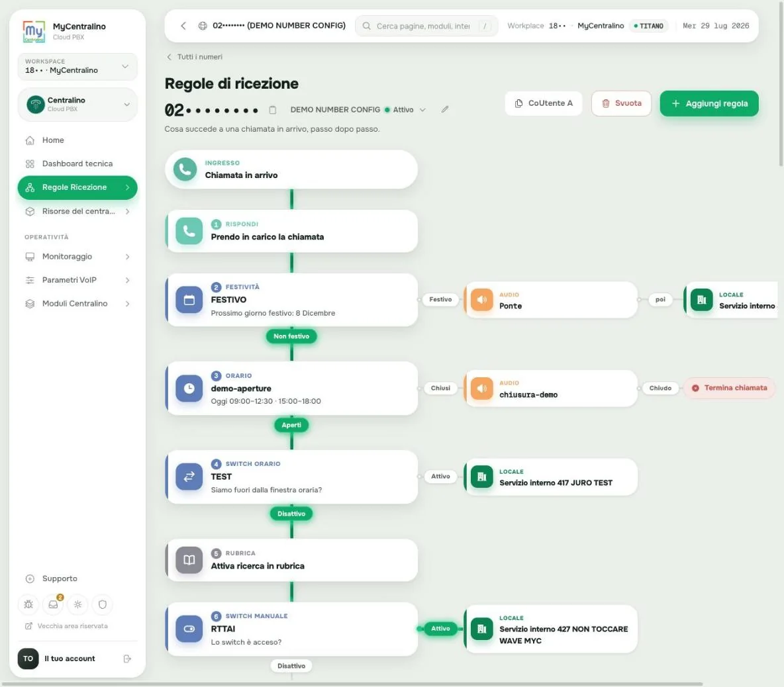Open the Centralino Cloud PBX dropdown
The width and height of the screenshot is (784, 687).
tap(77, 105)
